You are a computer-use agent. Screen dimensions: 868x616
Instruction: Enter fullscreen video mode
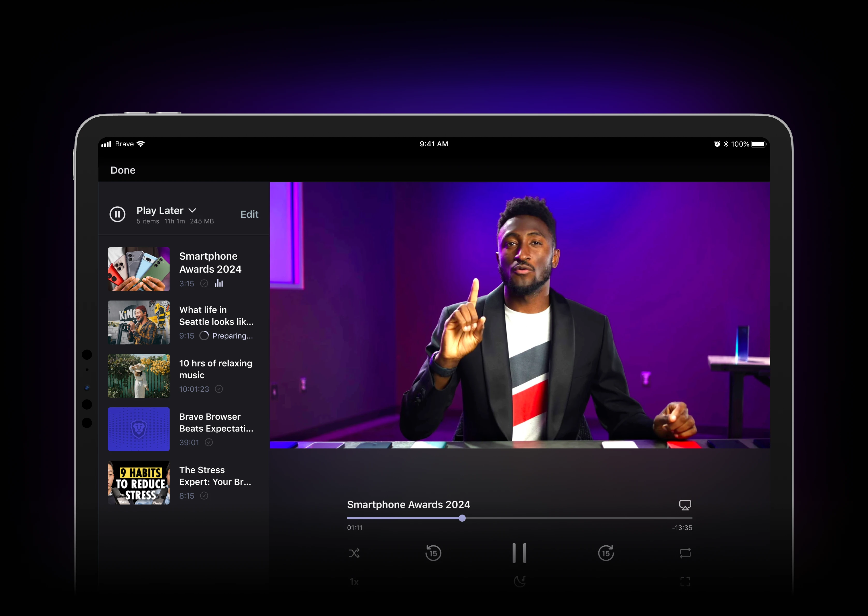[685, 582]
